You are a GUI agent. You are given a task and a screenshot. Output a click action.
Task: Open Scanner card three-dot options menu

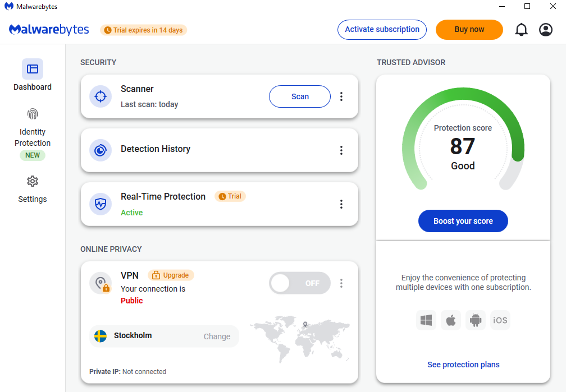click(x=341, y=96)
